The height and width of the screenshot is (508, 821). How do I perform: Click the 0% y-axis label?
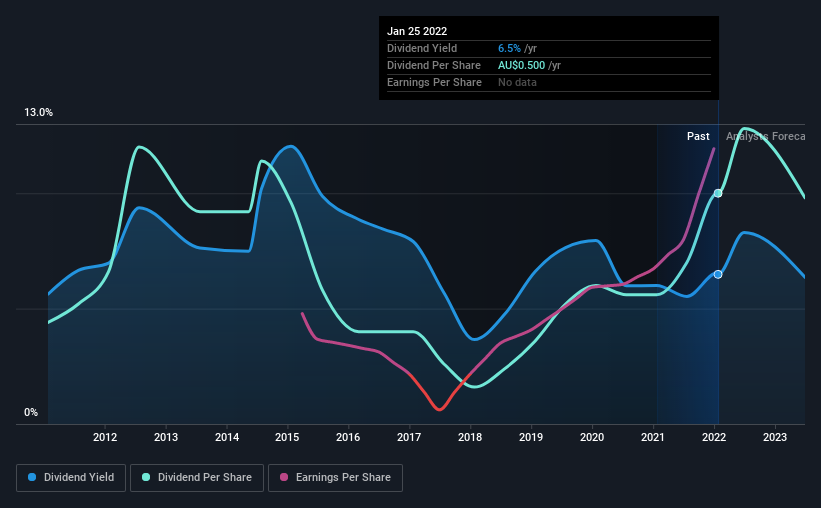[31, 413]
